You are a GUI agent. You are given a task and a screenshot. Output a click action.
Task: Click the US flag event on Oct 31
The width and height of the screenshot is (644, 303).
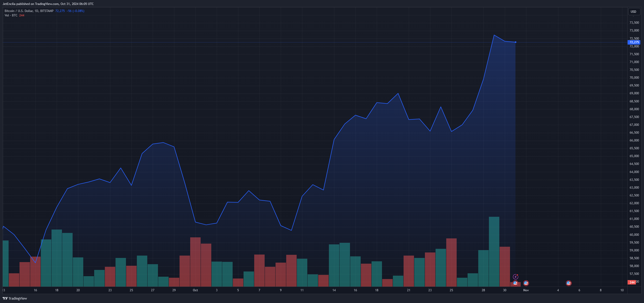click(x=515, y=283)
